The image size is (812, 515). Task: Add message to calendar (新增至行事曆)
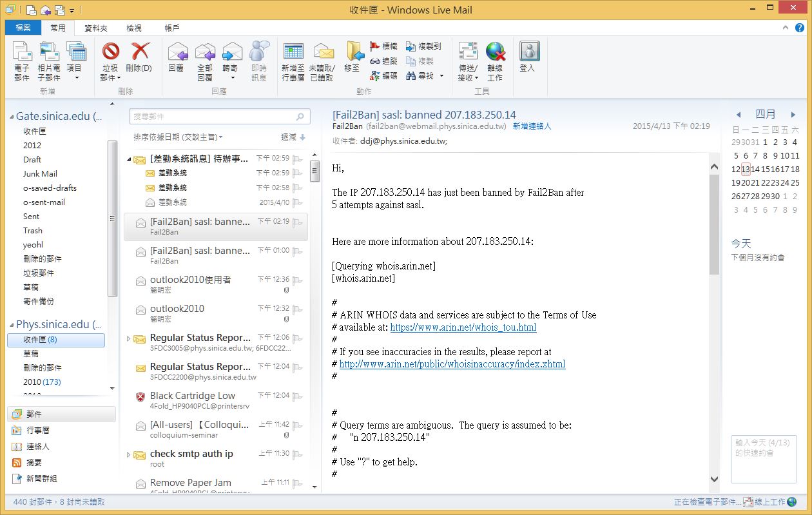(293, 61)
